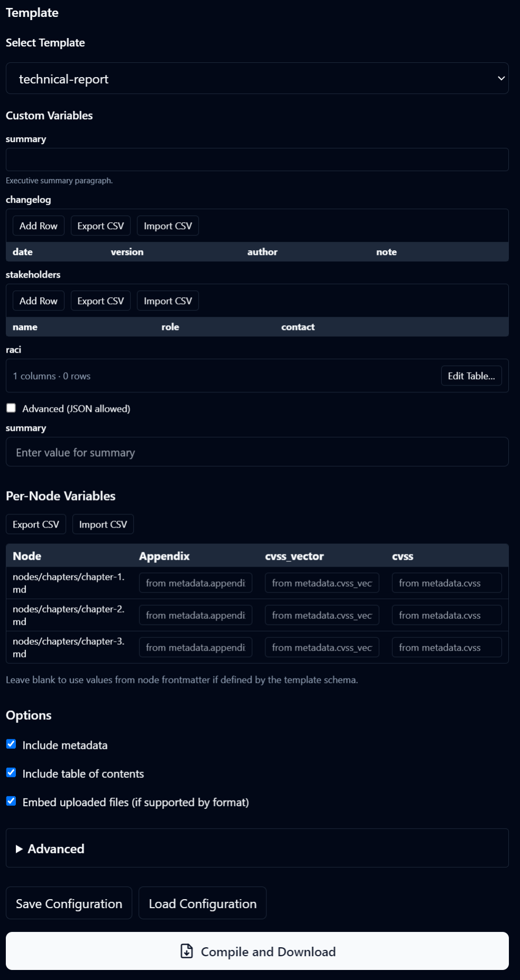Toggle Include table of contents

tap(11, 773)
